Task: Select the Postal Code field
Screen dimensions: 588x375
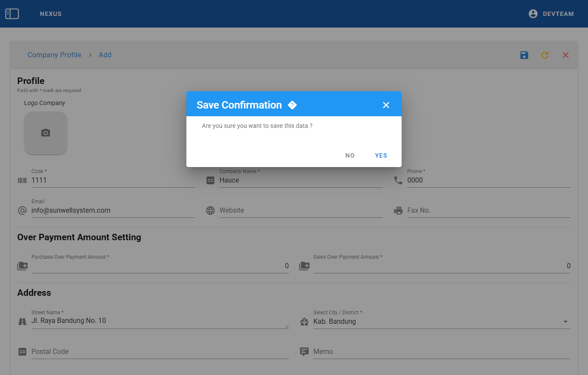Action: (159, 352)
